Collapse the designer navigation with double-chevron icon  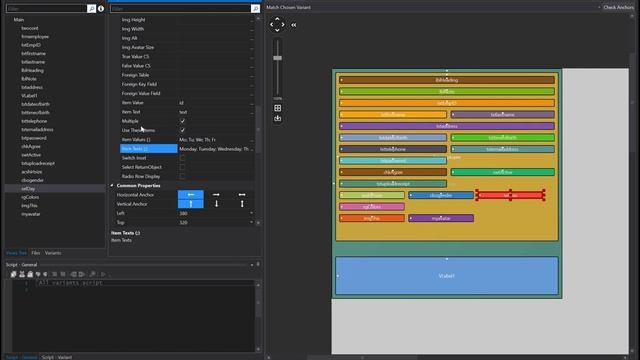tap(293, 25)
